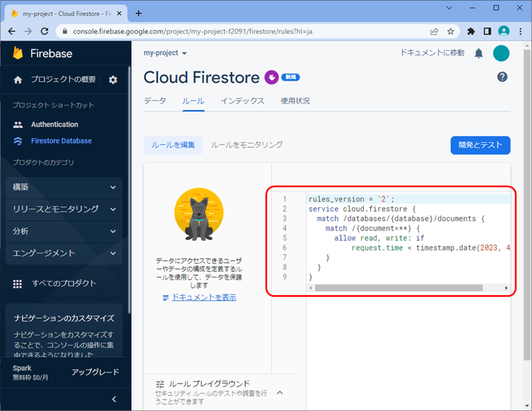Click the Firestore dog illustration
532x411 pixels.
coord(199,214)
